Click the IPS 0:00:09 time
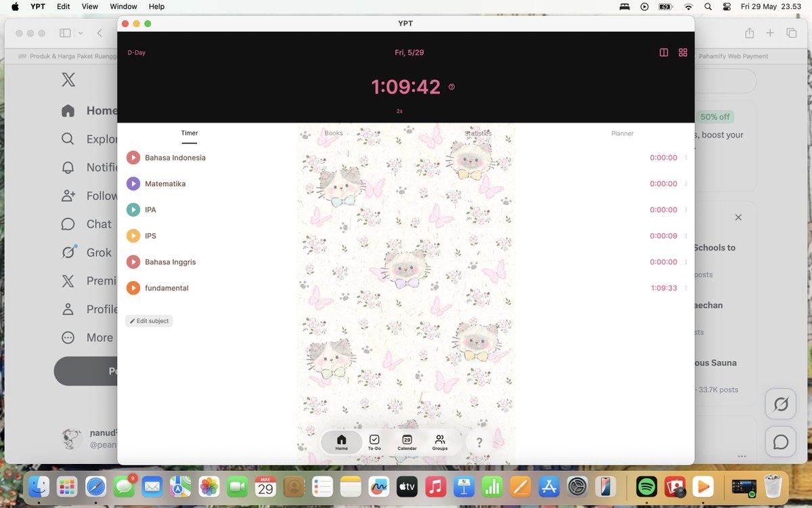Viewport: 812px width, 508px height. pos(663,236)
